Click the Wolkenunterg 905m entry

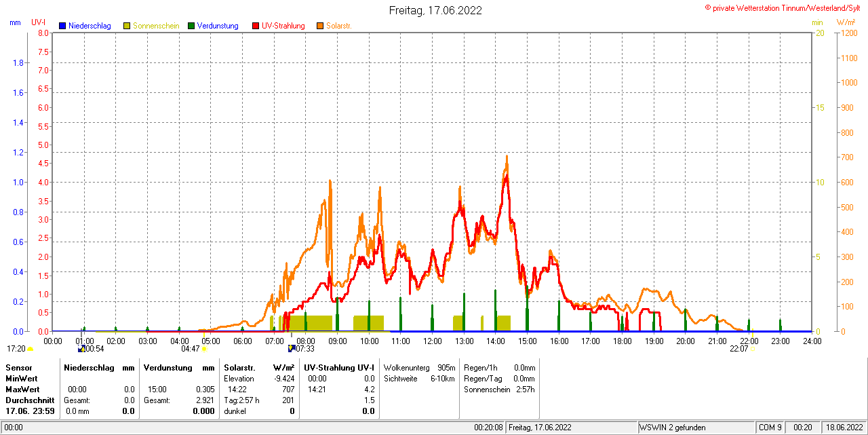[419, 367]
